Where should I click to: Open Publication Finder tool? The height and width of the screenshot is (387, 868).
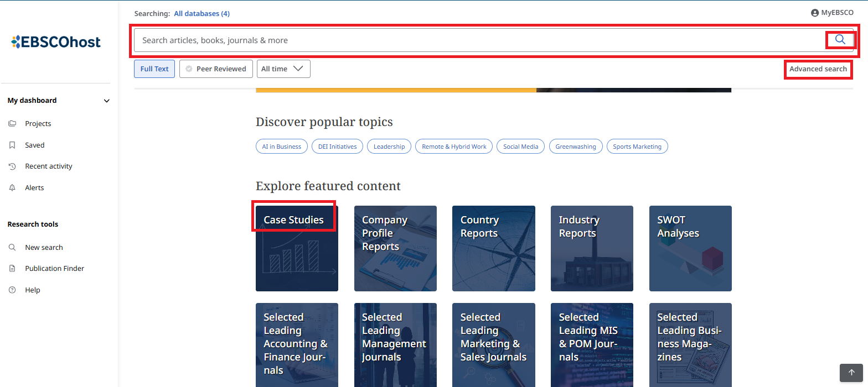[54, 269]
